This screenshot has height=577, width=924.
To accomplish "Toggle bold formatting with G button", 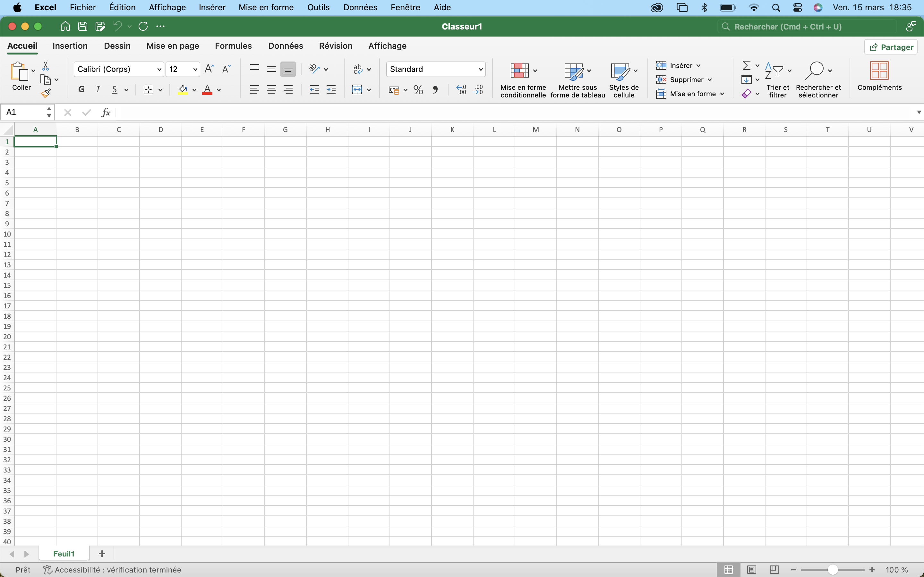I will point(81,90).
